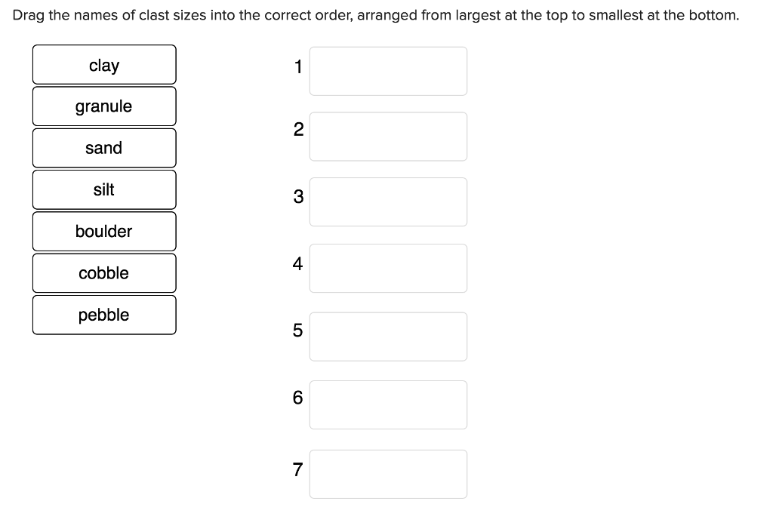Select the cobble clast size tile
The width and height of the screenshot is (773, 532).
click(104, 273)
